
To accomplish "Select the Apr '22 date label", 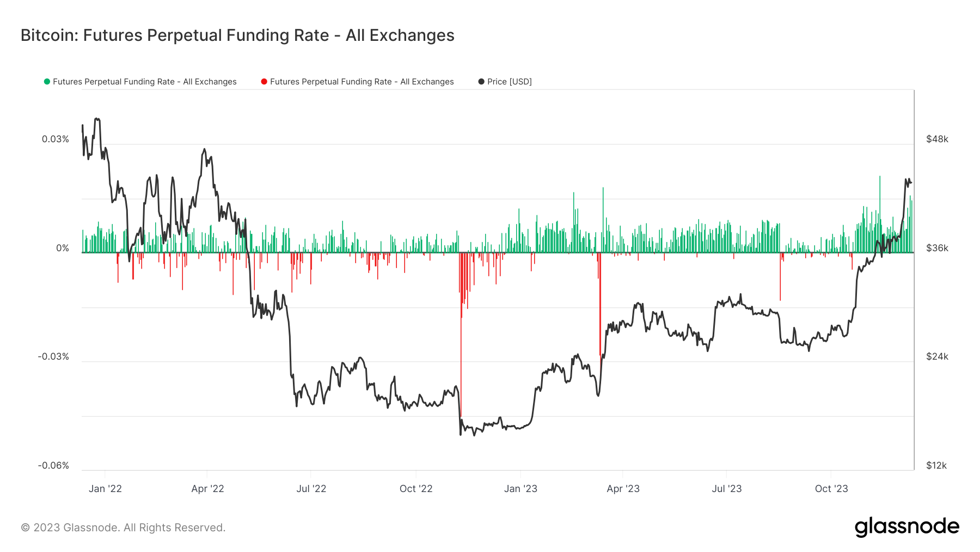I will [207, 489].
